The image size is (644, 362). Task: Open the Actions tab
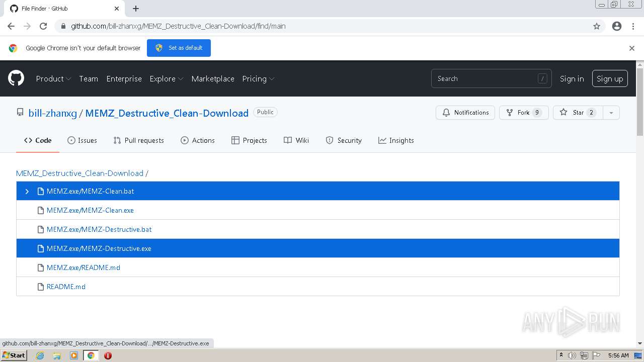click(198, 140)
